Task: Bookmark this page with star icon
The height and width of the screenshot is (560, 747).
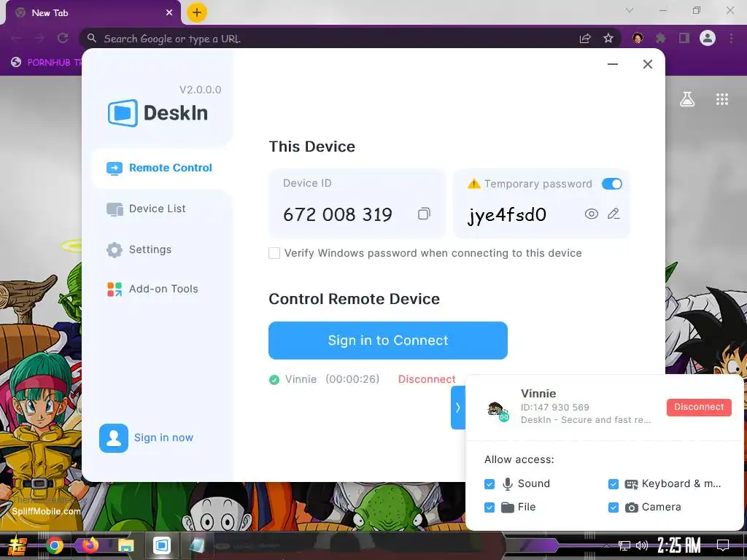Action: (608, 38)
